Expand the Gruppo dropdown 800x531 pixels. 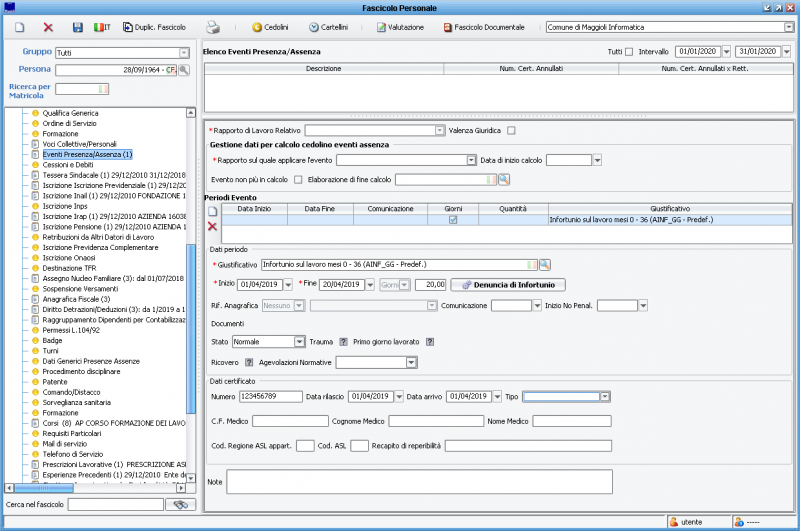[184, 52]
